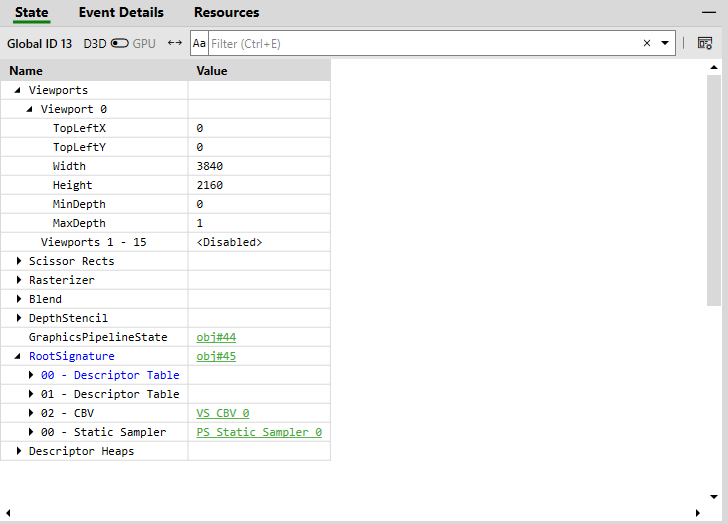The image size is (728, 524).
Task: Select the TopLeftY row label
Action: [79, 147]
